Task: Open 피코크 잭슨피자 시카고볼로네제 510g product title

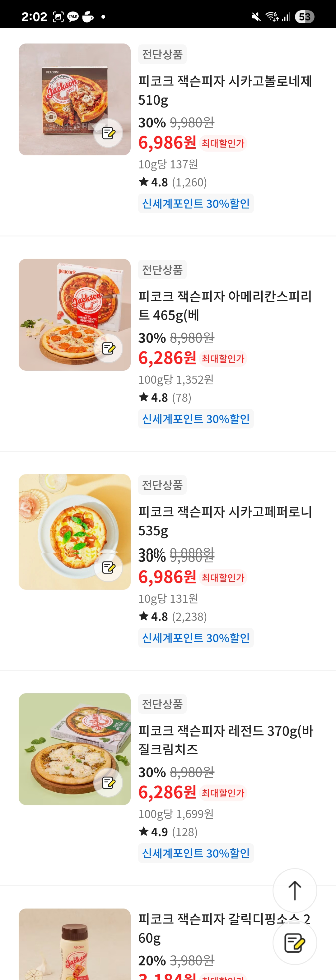Action: (225, 90)
